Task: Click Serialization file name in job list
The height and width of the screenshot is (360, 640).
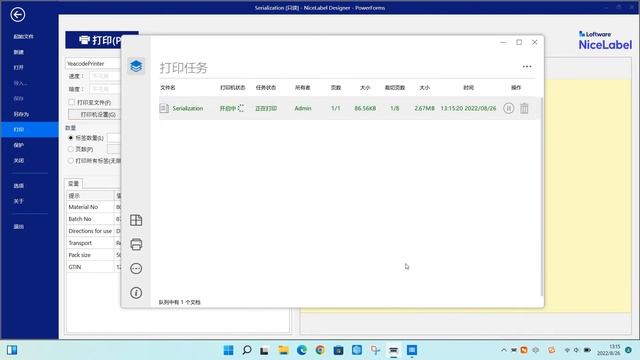Action: click(x=188, y=108)
